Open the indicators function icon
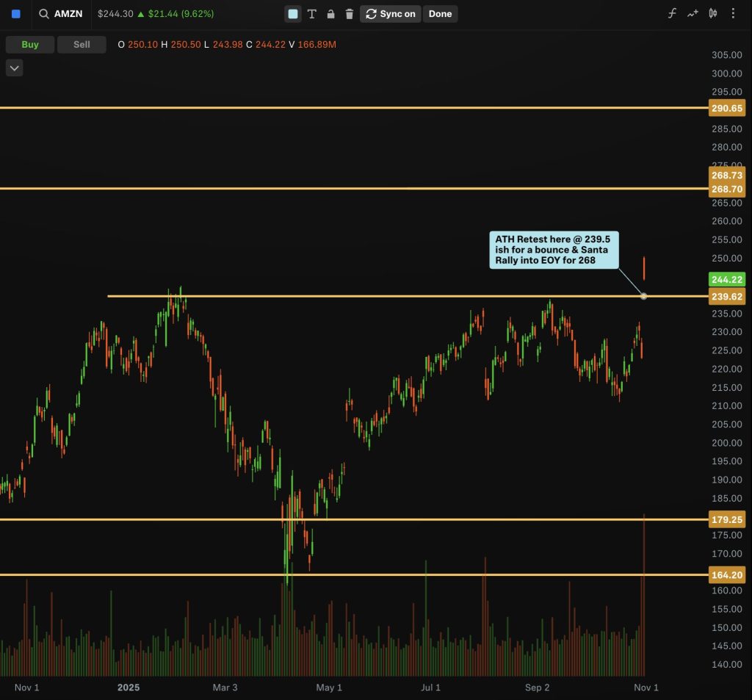752x700 pixels. pos(672,14)
